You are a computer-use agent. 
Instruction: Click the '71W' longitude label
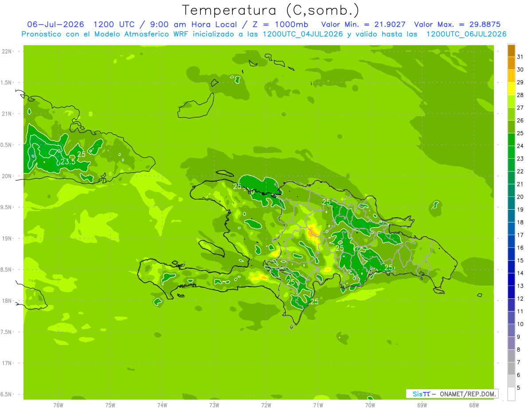(318, 406)
